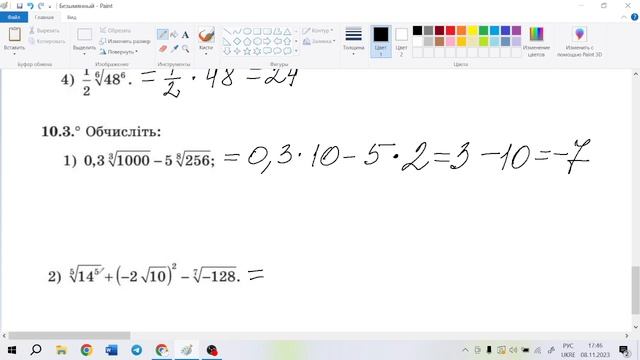This screenshot has width=640, height=360.
Task: Click the Cut scissors button
Action: click(x=44, y=31)
